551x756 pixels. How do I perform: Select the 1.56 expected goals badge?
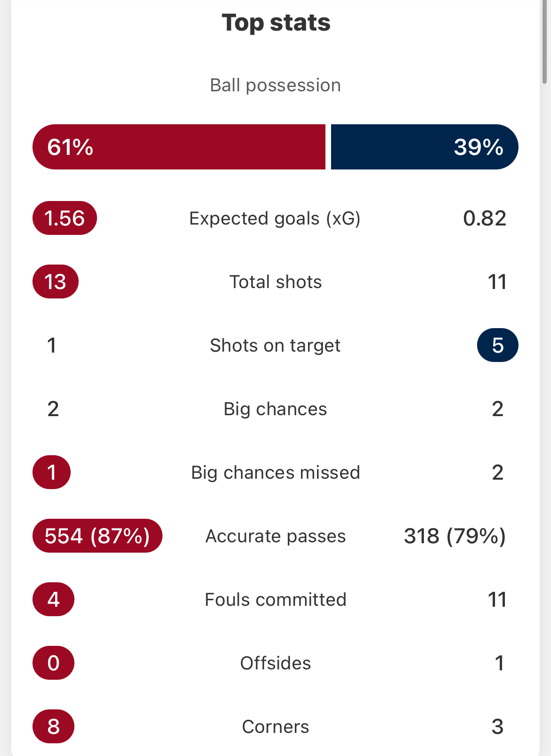pyautogui.click(x=65, y=218)
